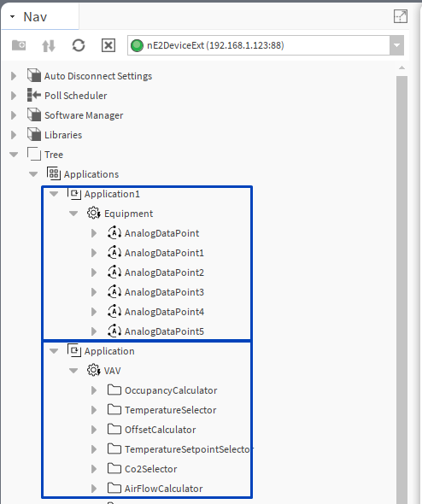This screenshot has width=422, height=504.
Task: Click the Equipment gear icon
Action: tap(94, 213)
